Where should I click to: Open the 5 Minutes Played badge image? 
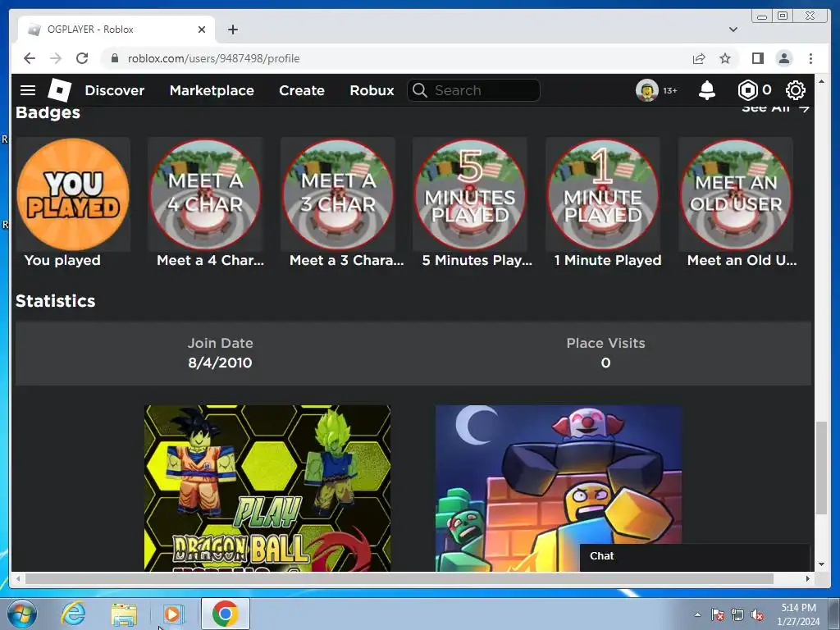tap(470, 194)
